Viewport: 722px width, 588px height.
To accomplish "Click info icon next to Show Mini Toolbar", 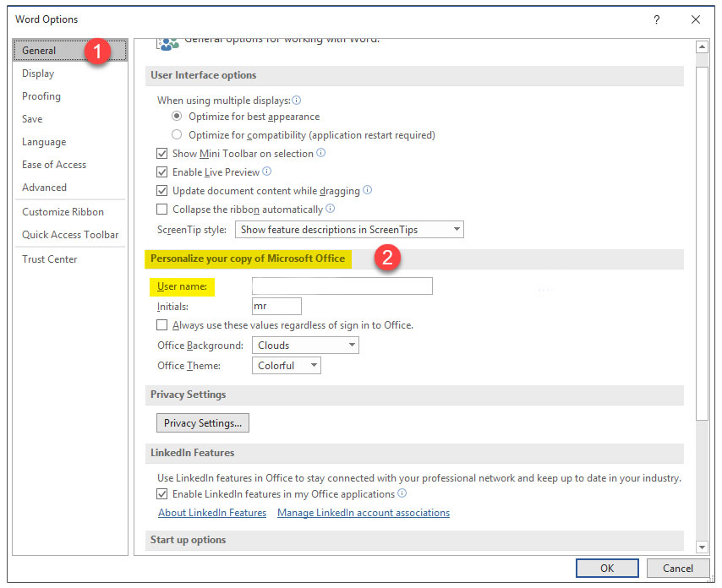I will [321, 153].
